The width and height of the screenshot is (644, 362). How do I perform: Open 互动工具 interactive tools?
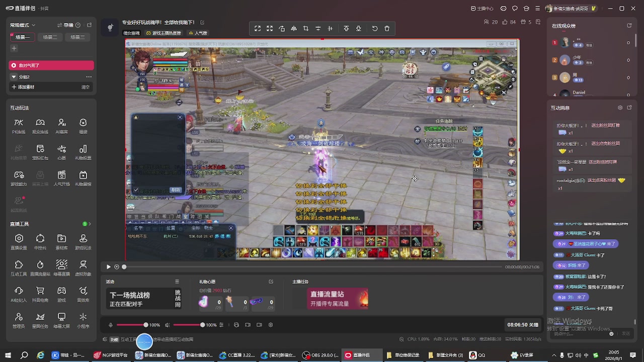19,267
